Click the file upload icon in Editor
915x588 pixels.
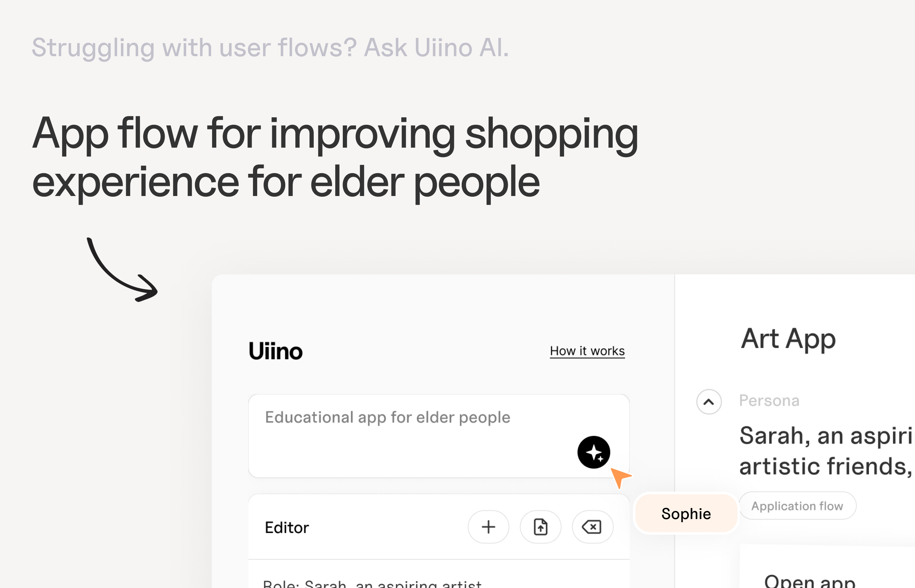(541, 527)
